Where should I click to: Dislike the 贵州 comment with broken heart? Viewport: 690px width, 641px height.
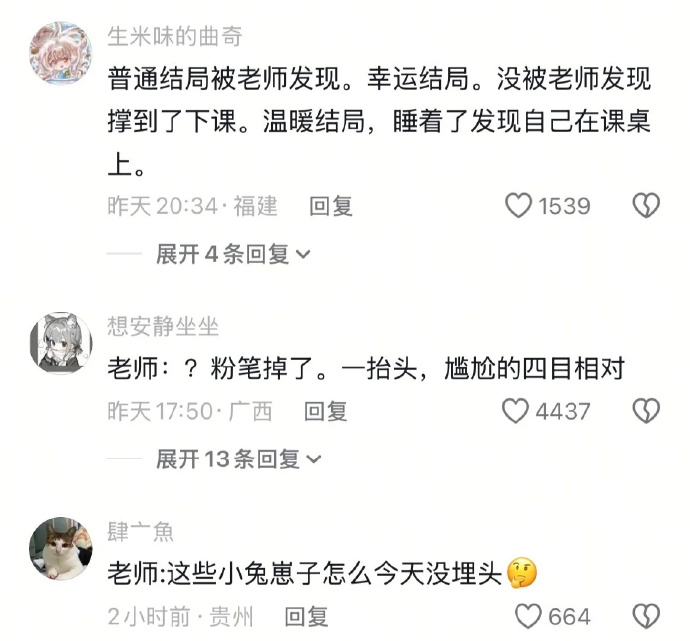[x=646, y=616]
